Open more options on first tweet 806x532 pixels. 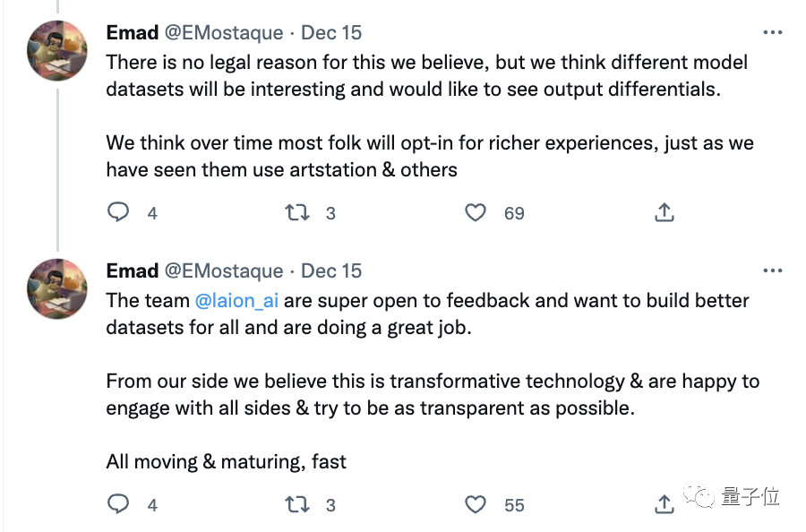772,33
